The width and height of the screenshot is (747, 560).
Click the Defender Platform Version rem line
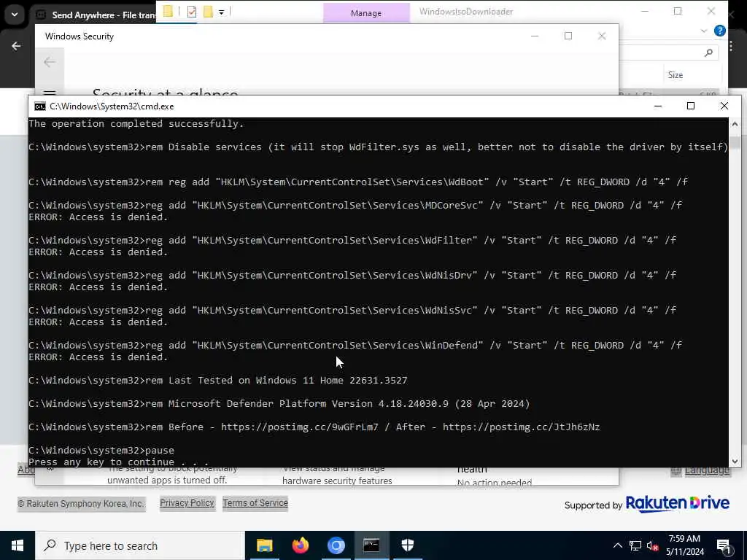[x=279, y=404]
